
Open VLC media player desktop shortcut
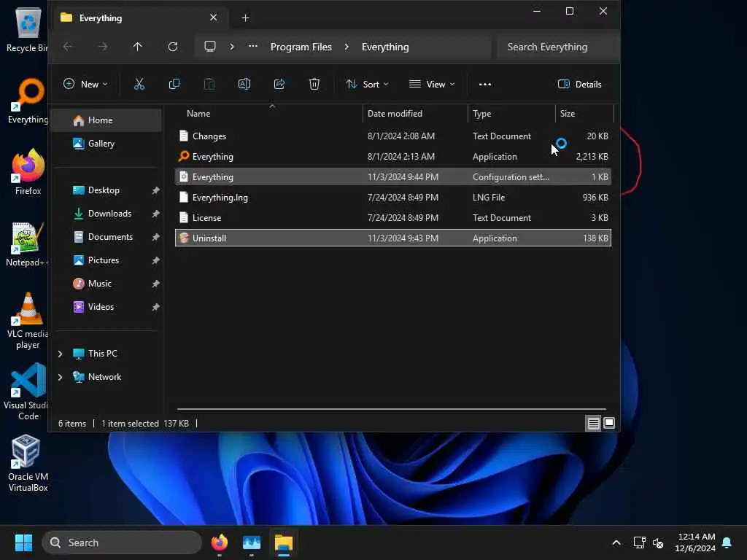pos(28,320)
